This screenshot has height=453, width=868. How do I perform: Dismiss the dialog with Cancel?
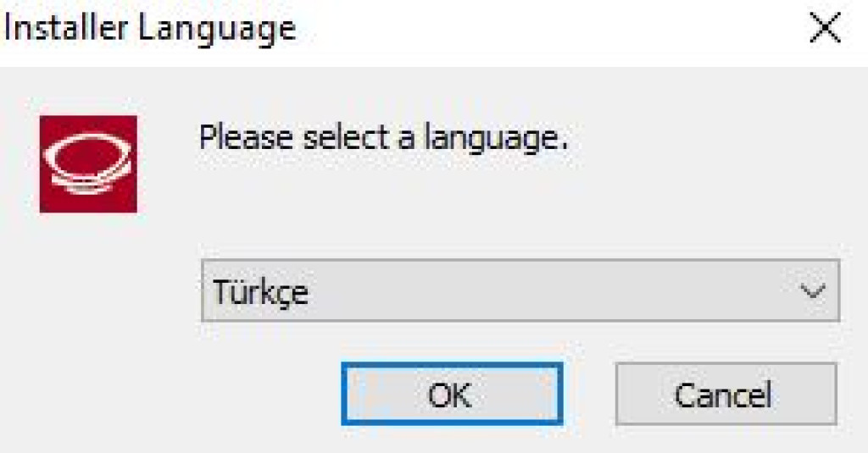tap(726, 394)
